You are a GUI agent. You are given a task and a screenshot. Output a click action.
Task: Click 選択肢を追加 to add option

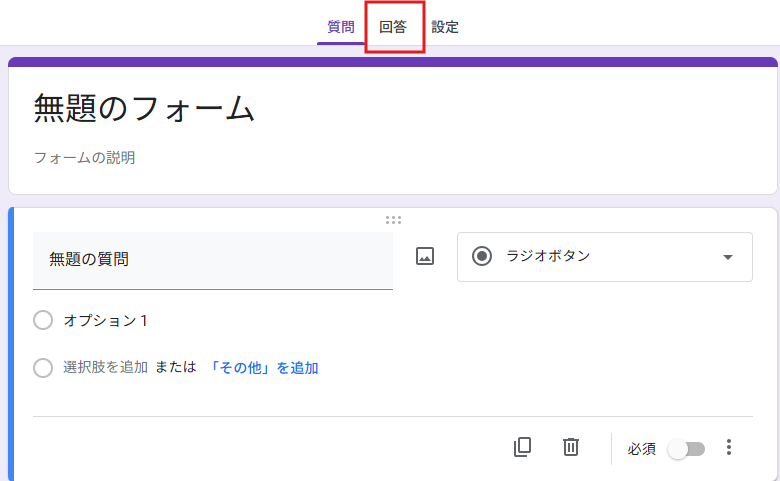(x=105, y=368)
